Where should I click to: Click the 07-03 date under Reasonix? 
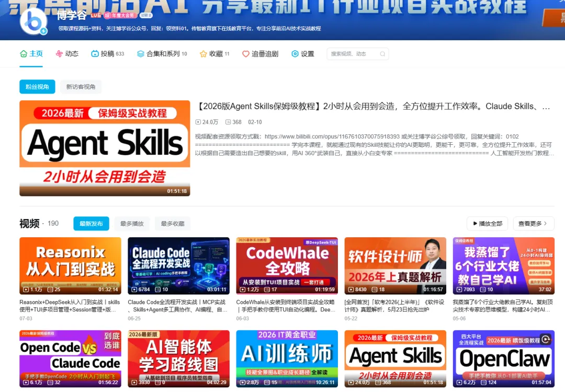pyautogui.click(x=26, y=319)
